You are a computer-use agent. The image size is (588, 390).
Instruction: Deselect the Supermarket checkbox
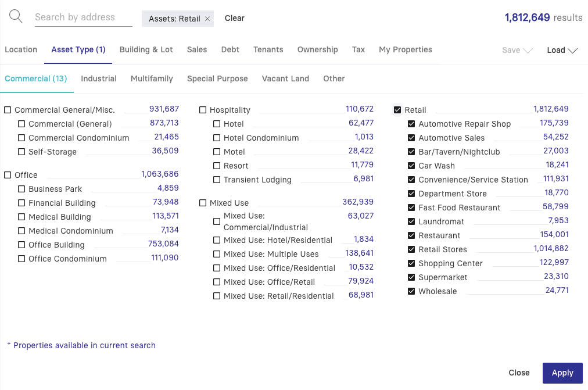(x=411, y=277)
